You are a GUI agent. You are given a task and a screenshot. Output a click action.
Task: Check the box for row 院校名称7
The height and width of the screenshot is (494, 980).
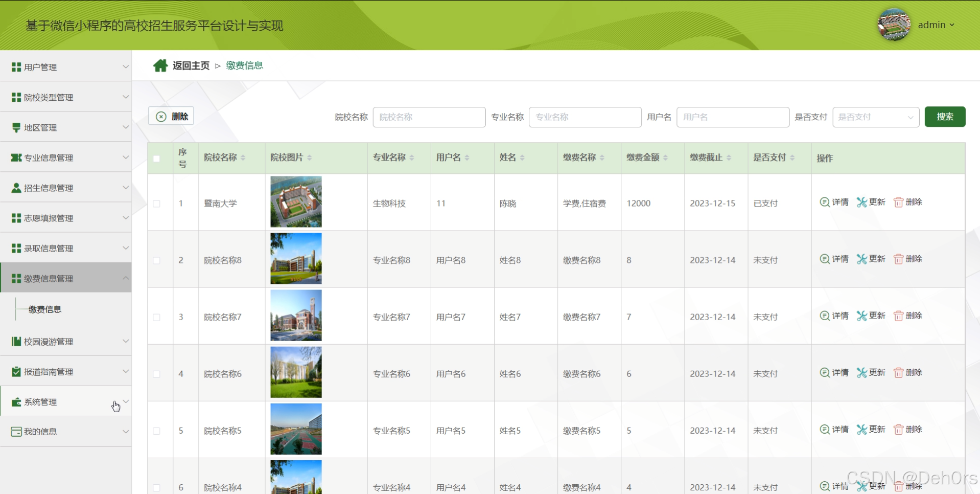156,317
